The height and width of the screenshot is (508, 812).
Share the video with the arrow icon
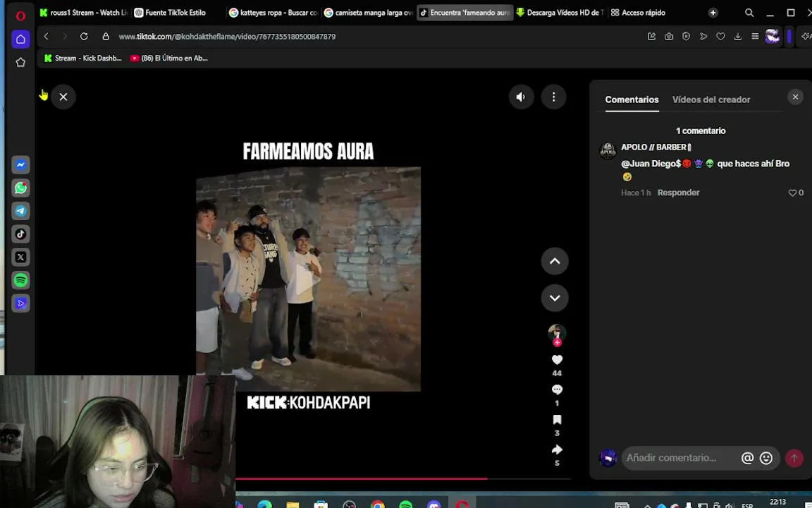point(557,449)
